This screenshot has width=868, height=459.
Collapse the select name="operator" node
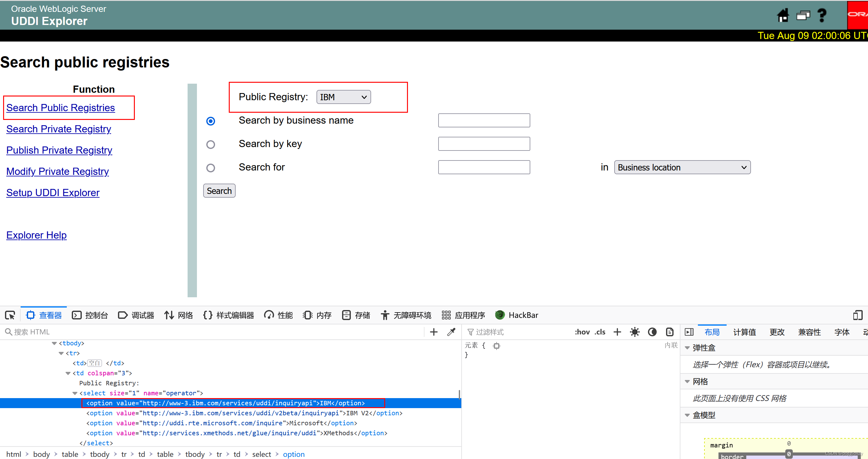(x=75, y=393)
